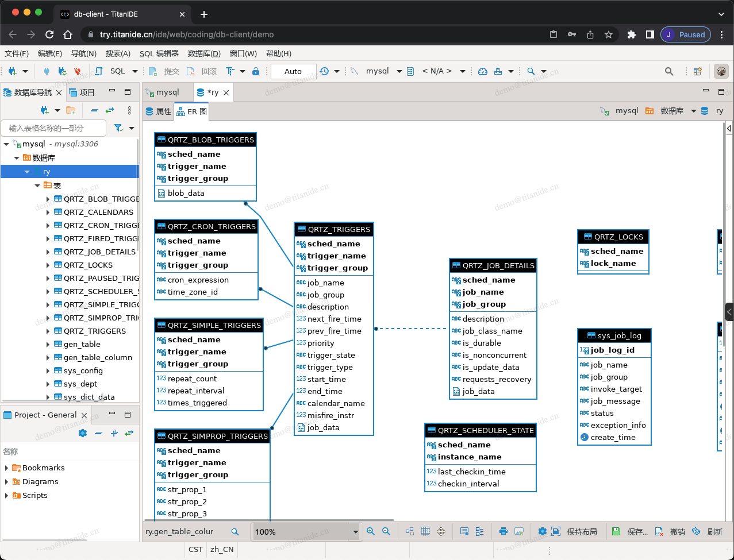
Task: Toggle 保持布局 layout option
Action: 575,532
